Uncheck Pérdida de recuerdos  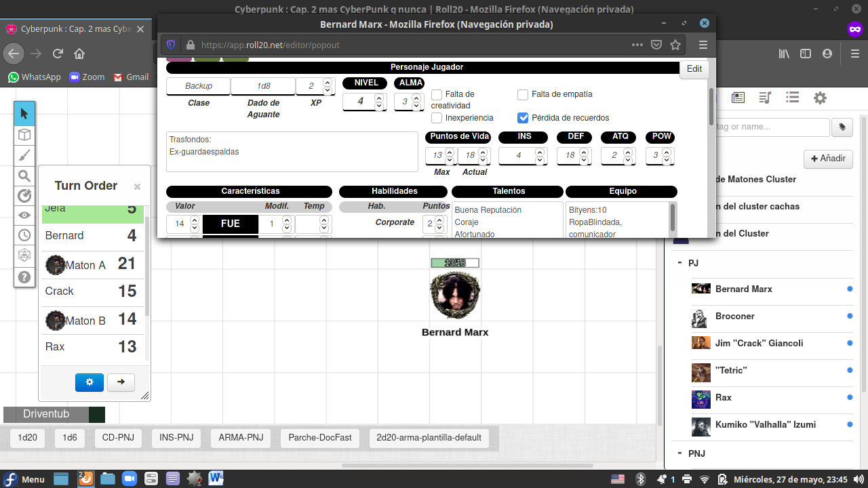coord(523,118)
